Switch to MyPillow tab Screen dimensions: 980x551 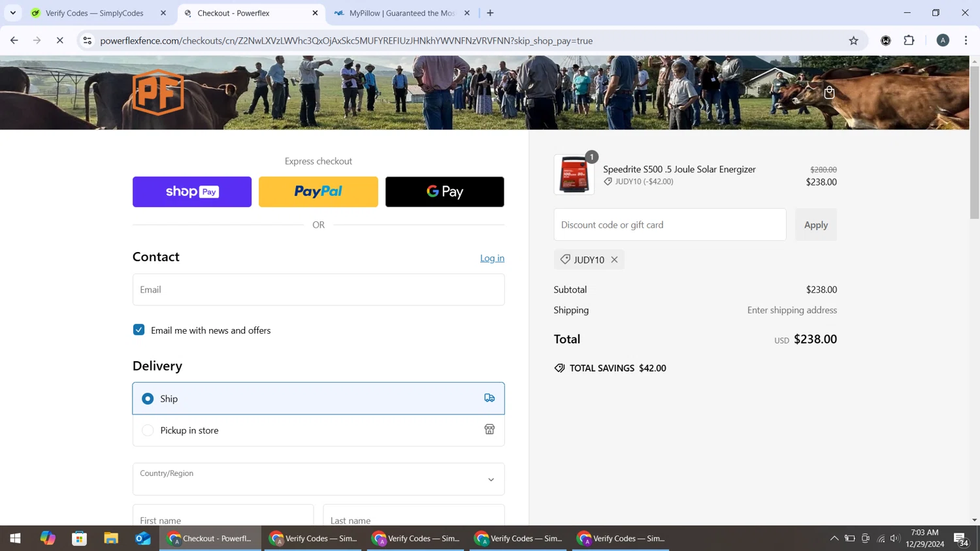point(402,13)
